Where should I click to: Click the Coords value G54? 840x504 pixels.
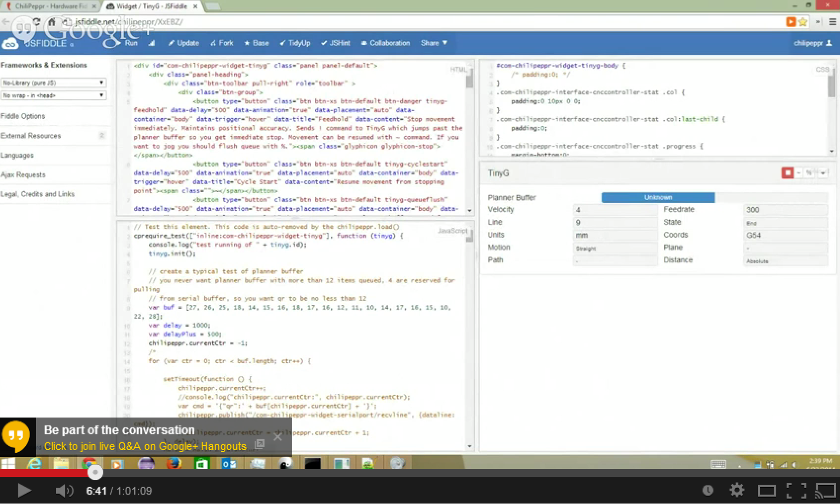pyautogui.click(x=786, y=235)
